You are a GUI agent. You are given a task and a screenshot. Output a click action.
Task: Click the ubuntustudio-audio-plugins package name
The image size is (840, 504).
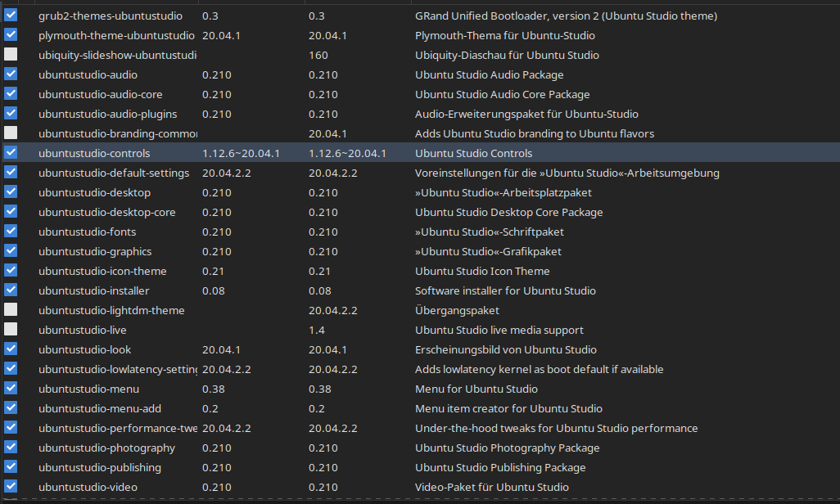point(108,114)
